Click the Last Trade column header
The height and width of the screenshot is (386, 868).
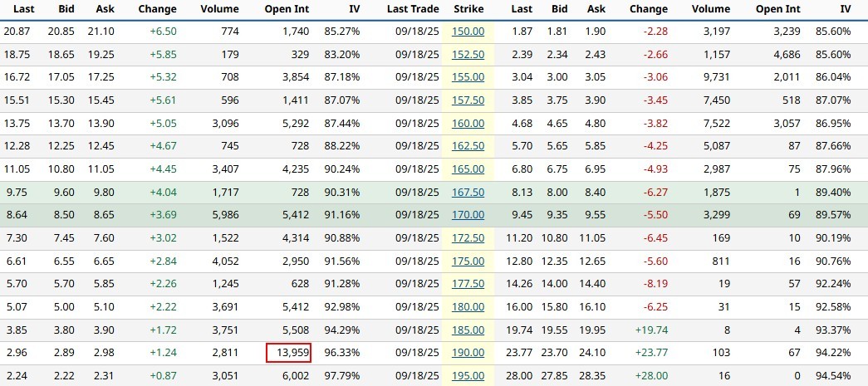pos(414,9)
